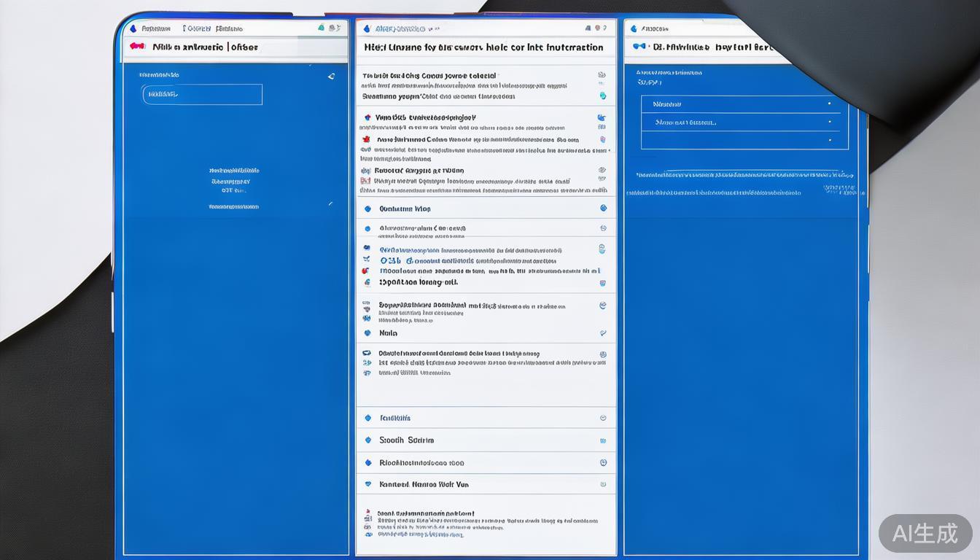Expand the Fcndilitis row using its right chevron

(x=603, y=418)
